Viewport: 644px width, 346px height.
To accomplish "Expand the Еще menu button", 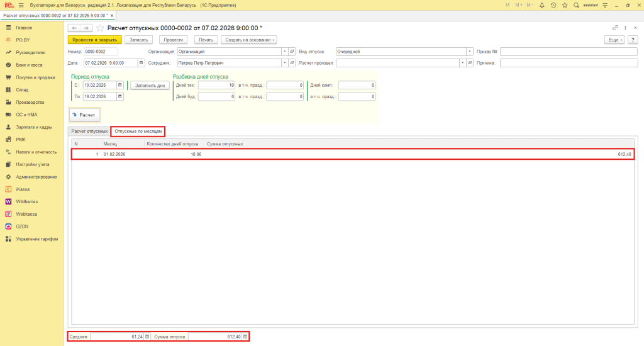I will pos(614,40).
